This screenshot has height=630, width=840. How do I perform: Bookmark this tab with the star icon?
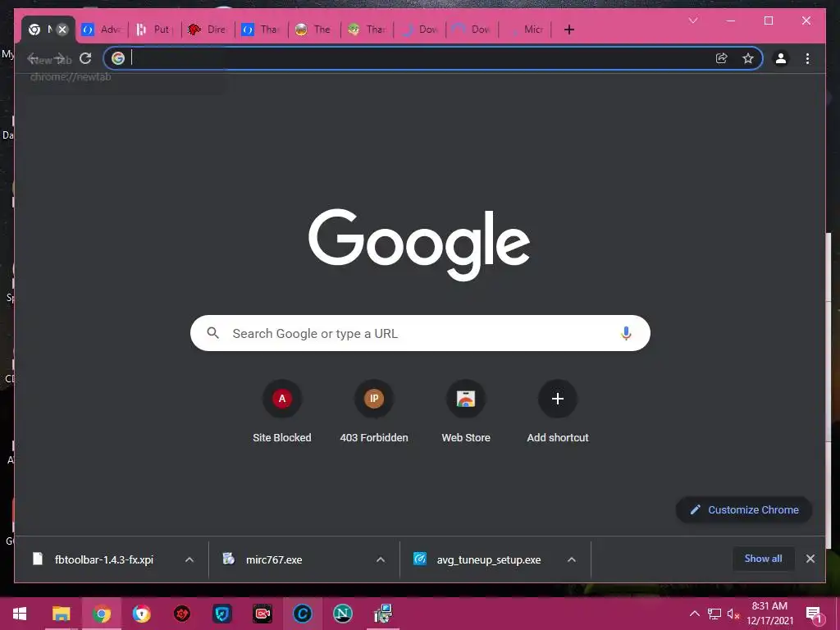[748, 58]
